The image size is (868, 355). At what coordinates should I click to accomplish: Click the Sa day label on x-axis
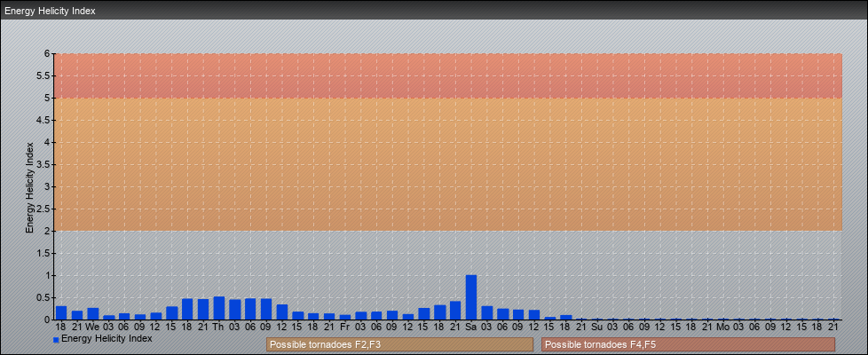pos(471,327)
